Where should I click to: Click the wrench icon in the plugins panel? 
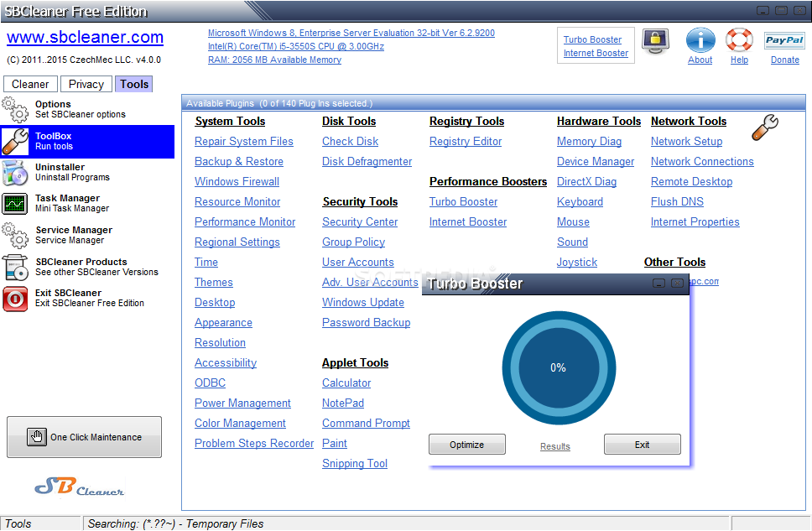tap(765, 128)
